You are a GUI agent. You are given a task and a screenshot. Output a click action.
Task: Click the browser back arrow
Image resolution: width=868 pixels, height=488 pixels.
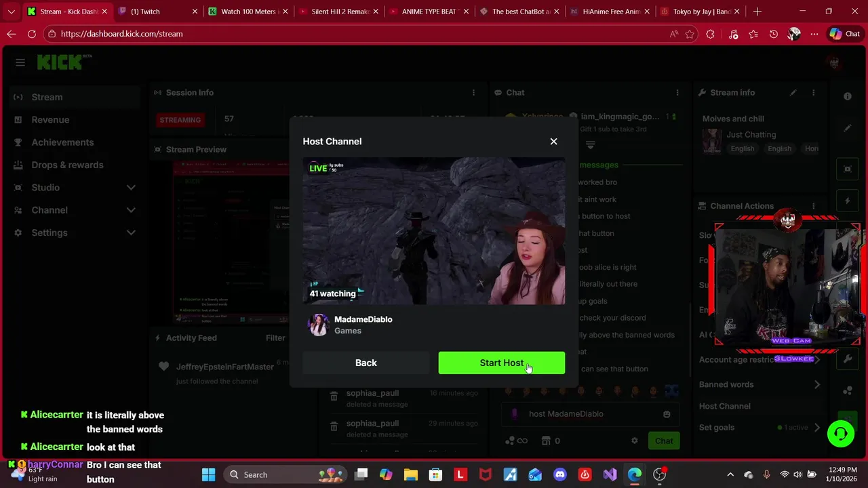(12, 34)
